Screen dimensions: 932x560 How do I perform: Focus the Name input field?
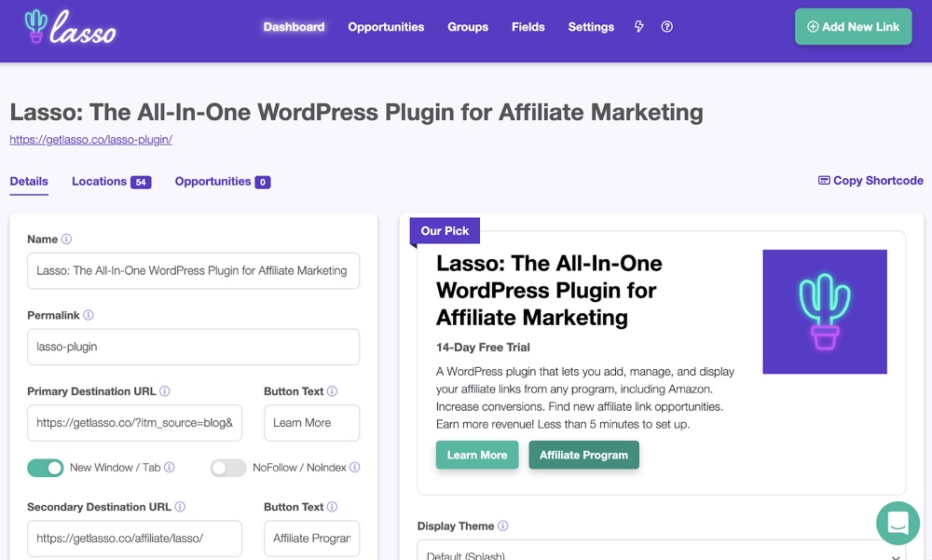tap(193, 271)
